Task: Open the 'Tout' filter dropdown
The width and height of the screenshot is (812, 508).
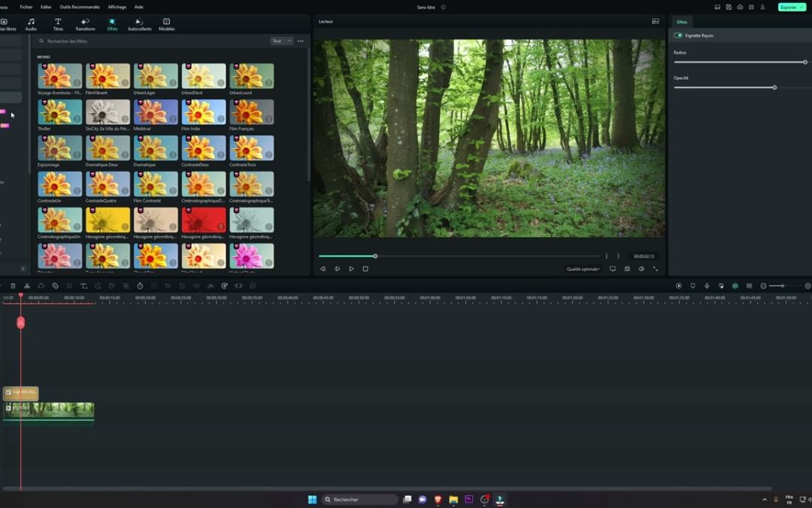Action: pyautogui.click(x=281, y=41)
